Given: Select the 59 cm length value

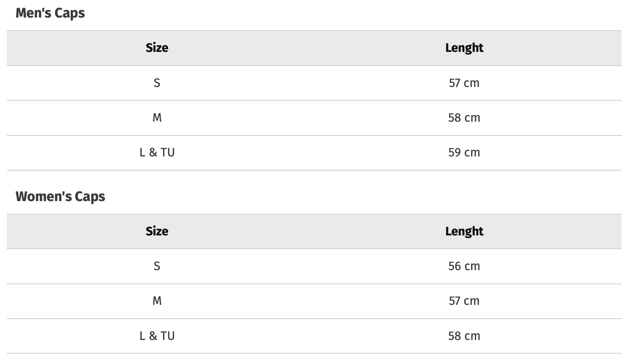Looking at the screenshot, I should click(x=464, y=153).
